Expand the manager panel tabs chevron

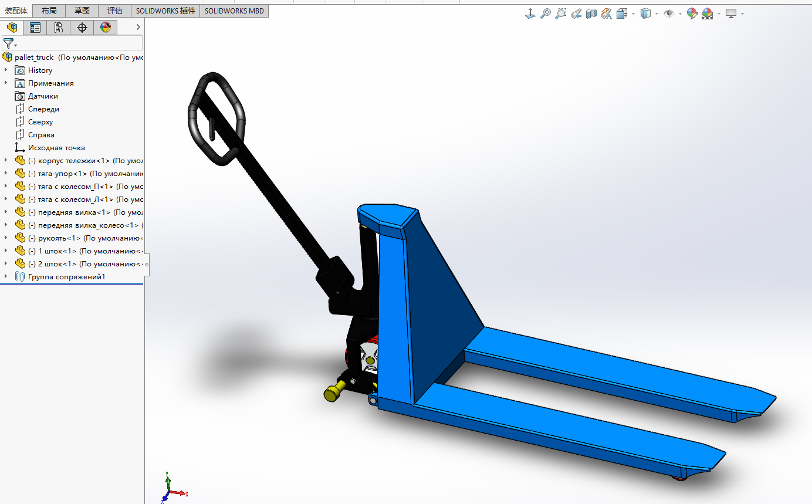pos(138,27)
